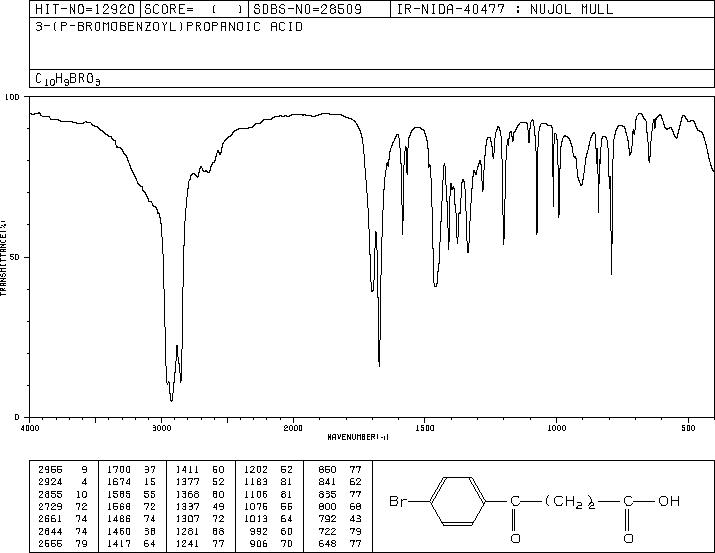715x553 pixels.
Task: Select the 1417 peak table entry
Action: (131, 544)
